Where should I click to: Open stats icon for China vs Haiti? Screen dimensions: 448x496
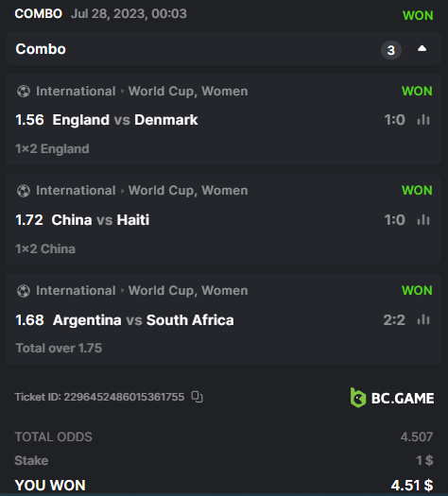(x=423, y=220)
